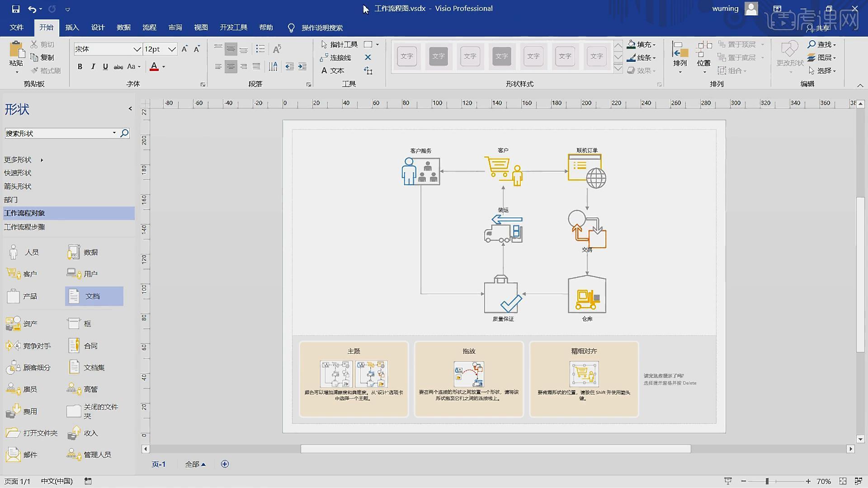Click 开发工具 tab in menu bar
The width and height of the screenshot is (868, 488).
(232, 28)
